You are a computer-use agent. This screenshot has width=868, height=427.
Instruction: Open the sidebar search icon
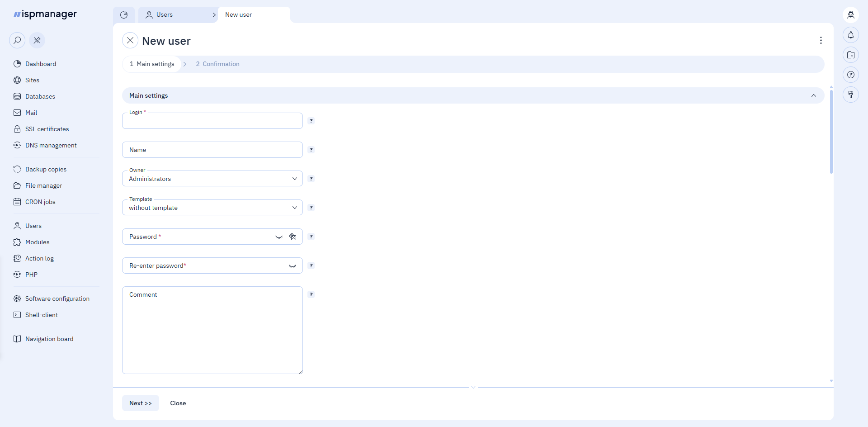[17, 40]
